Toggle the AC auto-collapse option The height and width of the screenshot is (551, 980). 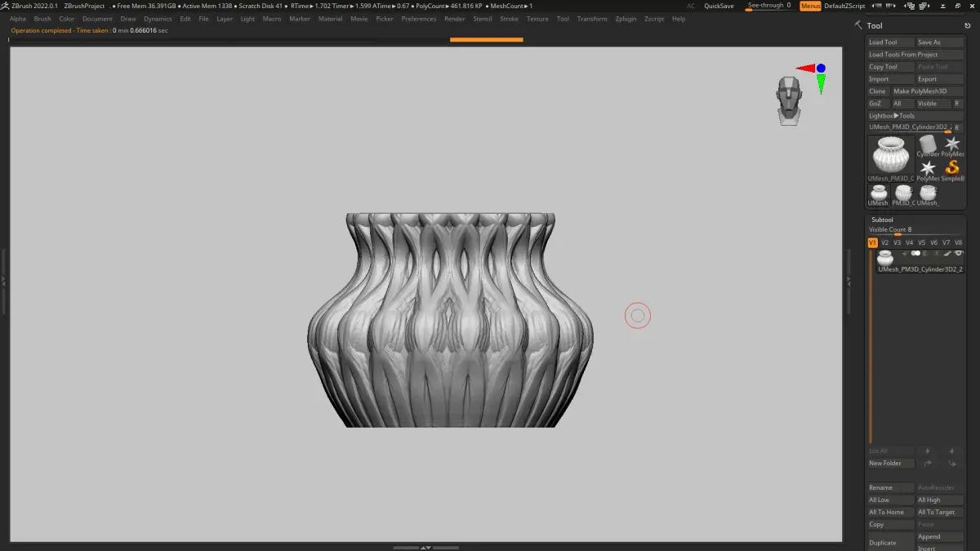pyautogui.click(x=691, y=6)
